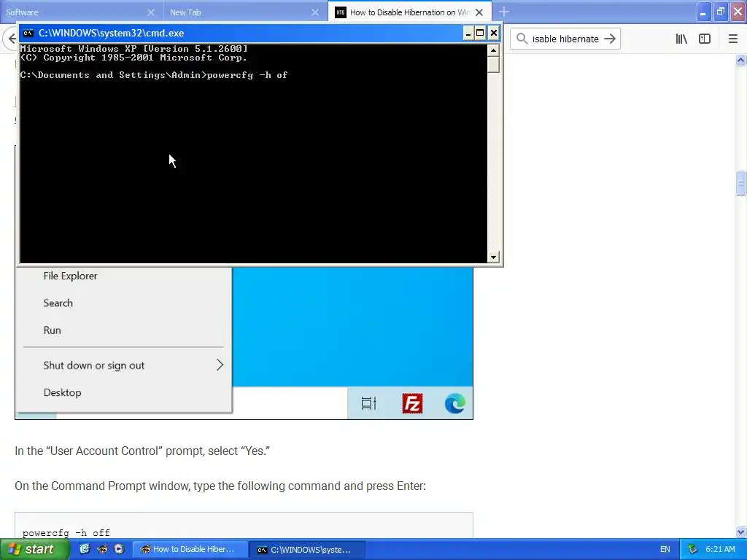Click the search box containing 'isable hibernate'
The height and width of the screenshot is (560, 747).
pyautogui.click(x=565, y=39)
